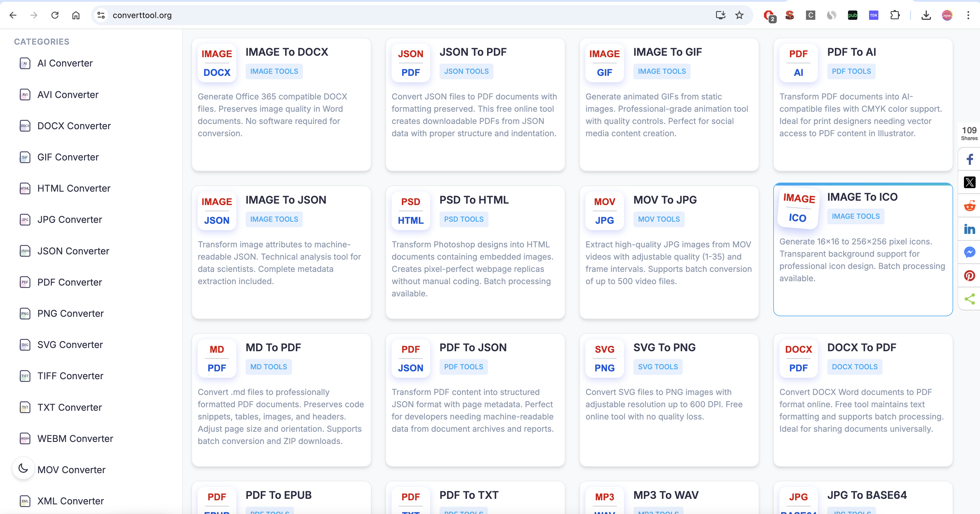Share page via Facebook icon

point(969,159)
